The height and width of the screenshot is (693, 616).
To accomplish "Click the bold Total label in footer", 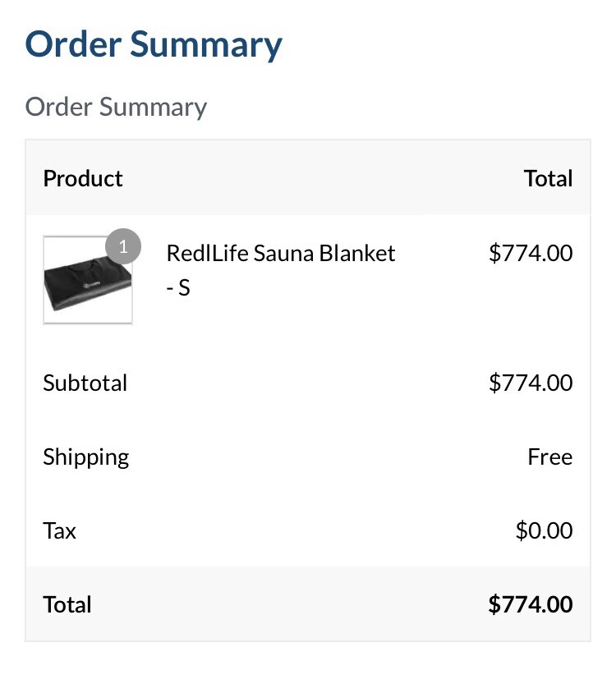I will 67,604.
